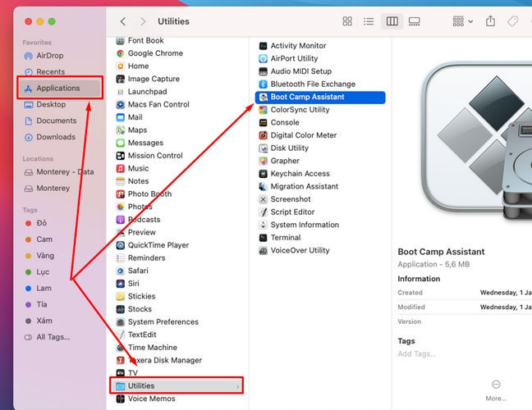Switch to icon view in toolbar
The height and width of the screenshot is (410, 532).
347,21
